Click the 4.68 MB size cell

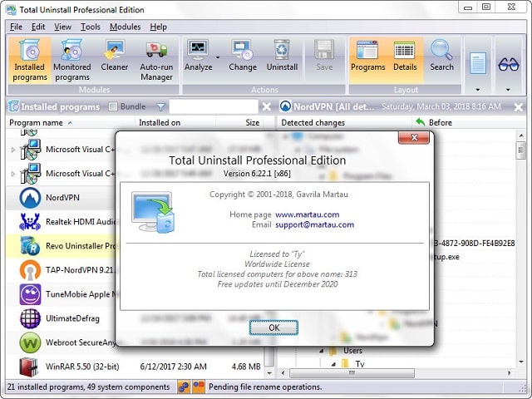click(246, 367)
